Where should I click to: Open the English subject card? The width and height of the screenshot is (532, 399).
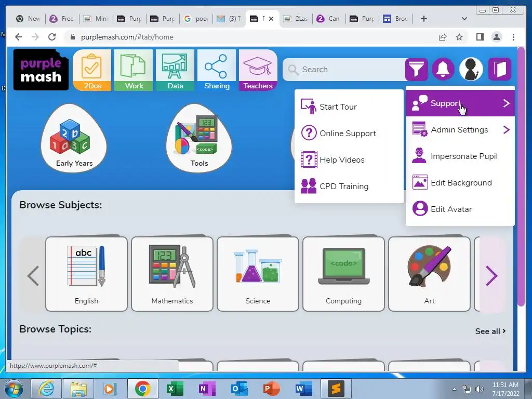coord(87,274)
